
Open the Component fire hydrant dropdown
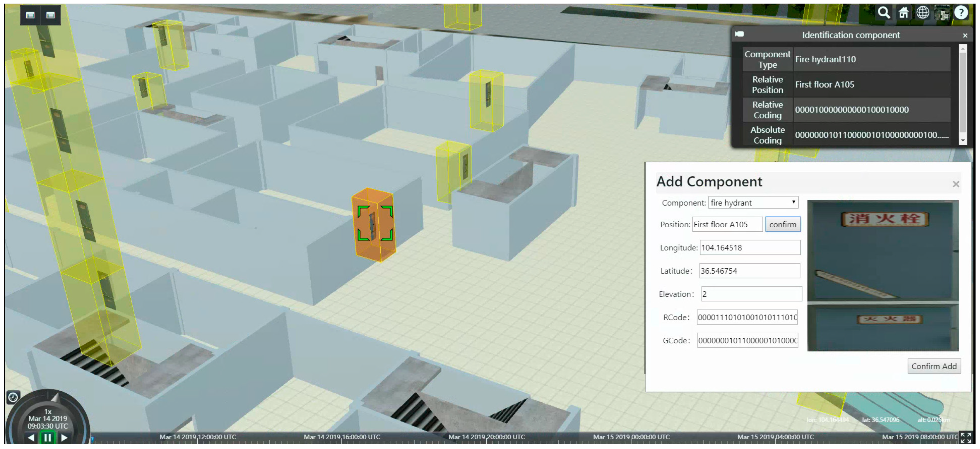tap(753, 203)
